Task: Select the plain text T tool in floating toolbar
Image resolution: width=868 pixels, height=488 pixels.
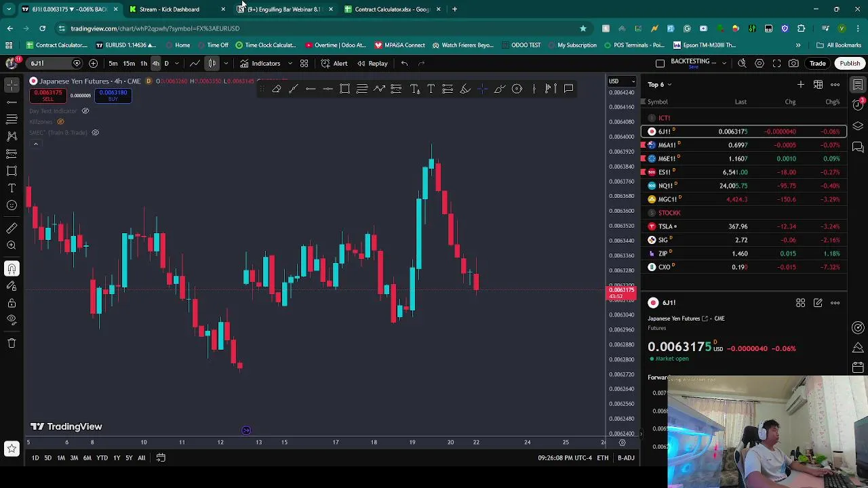Action: [x=431, y=89]
